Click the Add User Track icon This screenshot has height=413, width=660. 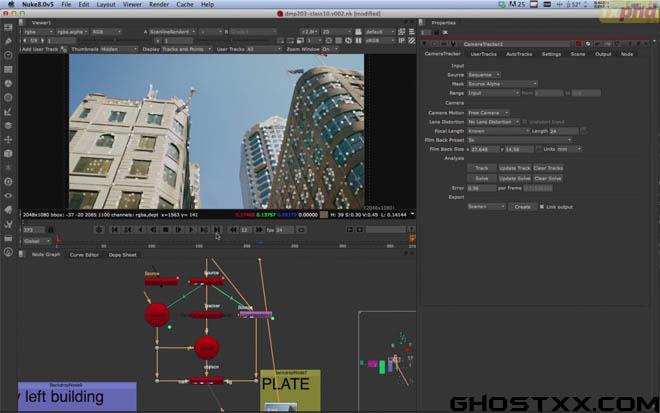coord(64,49)
